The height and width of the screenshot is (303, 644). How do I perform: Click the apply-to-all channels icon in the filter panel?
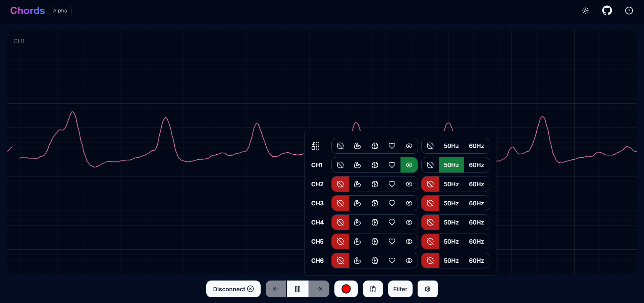click(315, 146)
